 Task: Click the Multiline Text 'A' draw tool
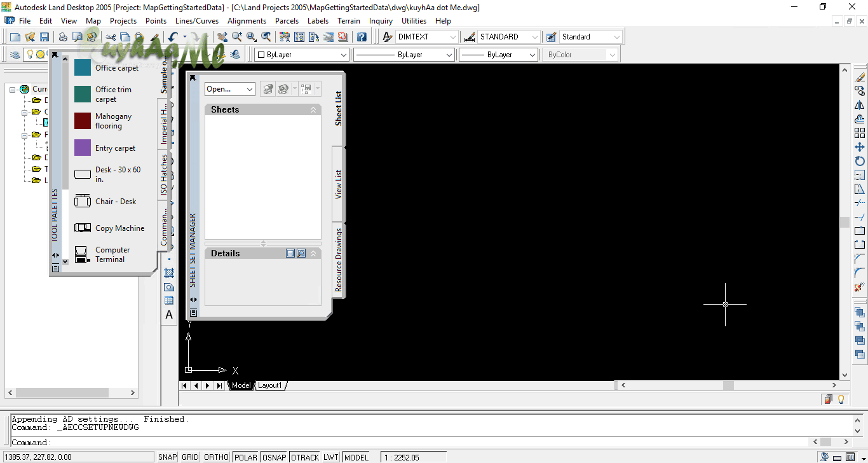point(169,315)
